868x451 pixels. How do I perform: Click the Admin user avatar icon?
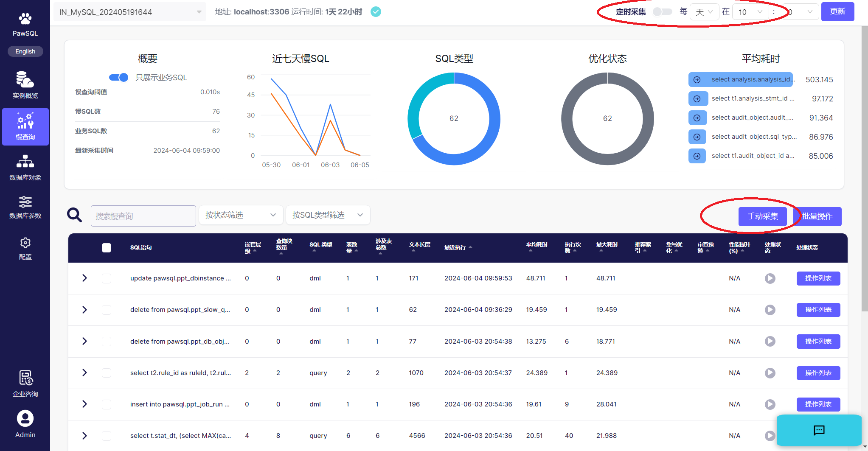(x=25, y=419)
